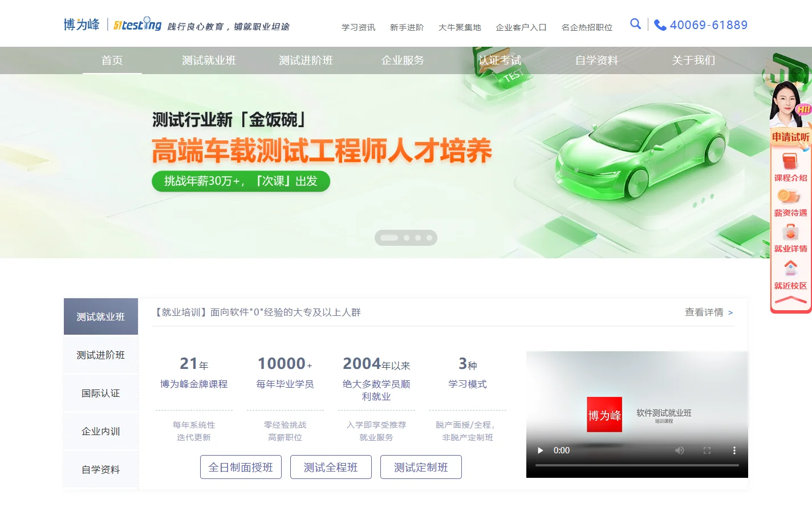Select the 企业内训 side tab
This screenshot has height=532, width=812.
point(101,431)
